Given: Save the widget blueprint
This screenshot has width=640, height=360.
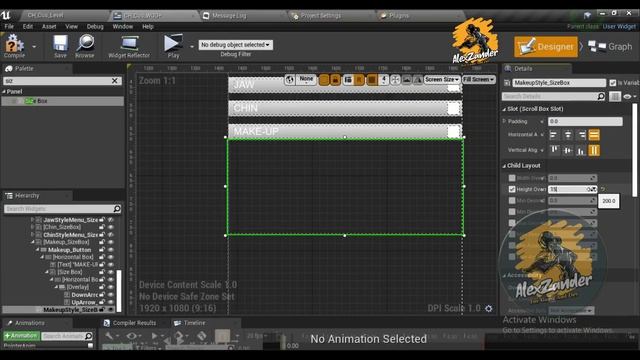Looking at the screenshot, I should pyautogui.click(x=60, y=46).
